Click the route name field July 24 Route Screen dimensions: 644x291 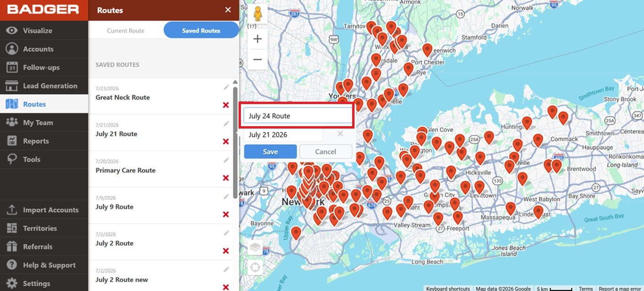[x=297, y=116]
